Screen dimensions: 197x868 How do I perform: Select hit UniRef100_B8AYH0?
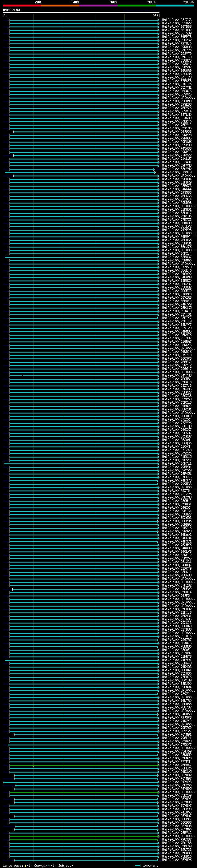point(177,169)
